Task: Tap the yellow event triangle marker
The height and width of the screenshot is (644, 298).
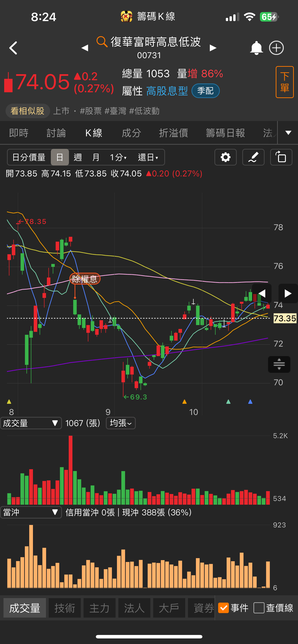Action: [x=9, y=402]
